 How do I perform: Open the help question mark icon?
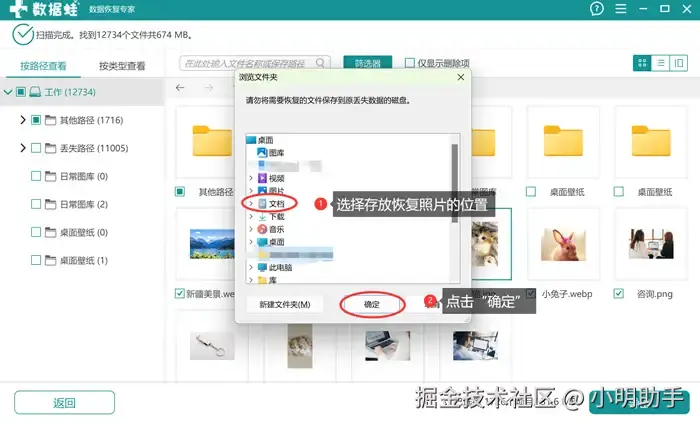[596, 8]
